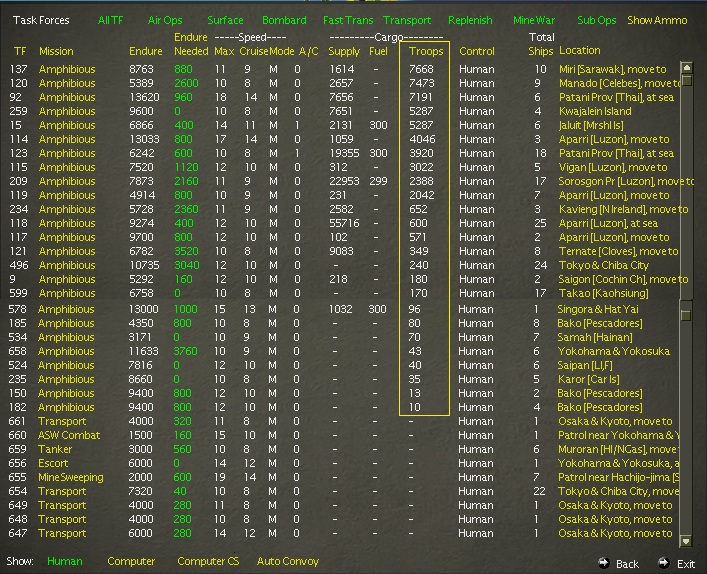This screenshot has height=574, width=707.
Task: Open location Tokyo & Chiba City for TF 496
Action: coord(604,265)
